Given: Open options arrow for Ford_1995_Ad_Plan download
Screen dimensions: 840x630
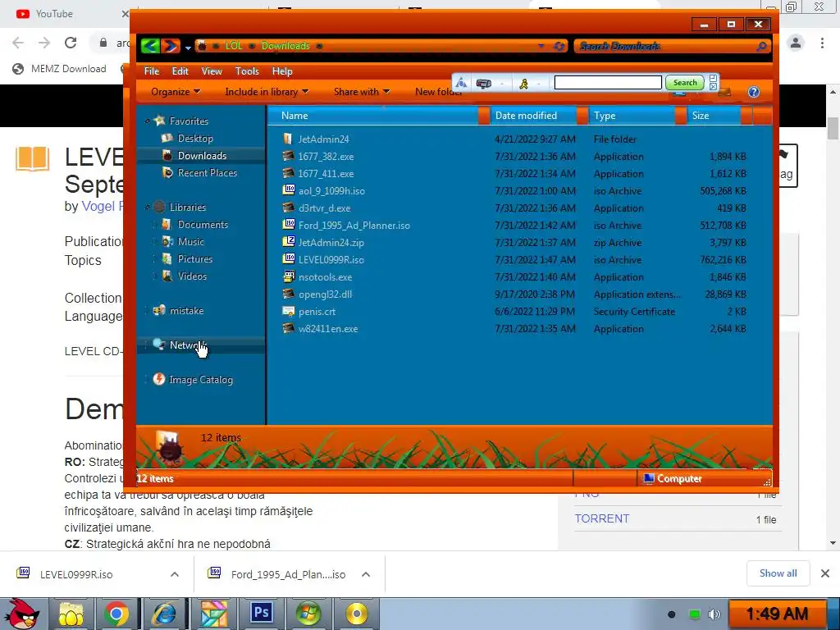Looking at the screenshot, I should tap(366, 574).
